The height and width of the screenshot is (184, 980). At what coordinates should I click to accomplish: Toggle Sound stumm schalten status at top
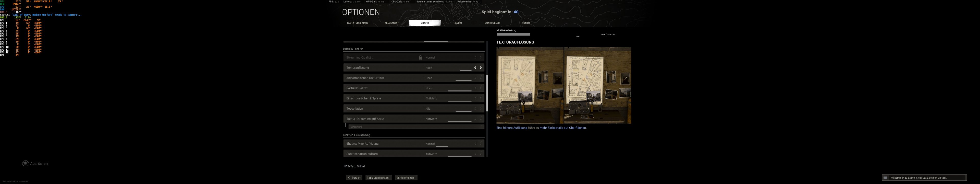(x=449, y=2)
